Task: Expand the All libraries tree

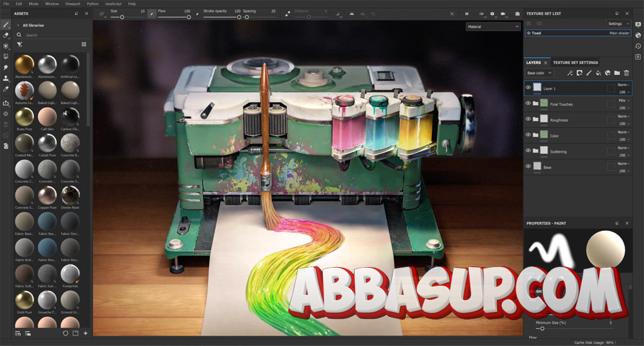Action: (18, 25)
